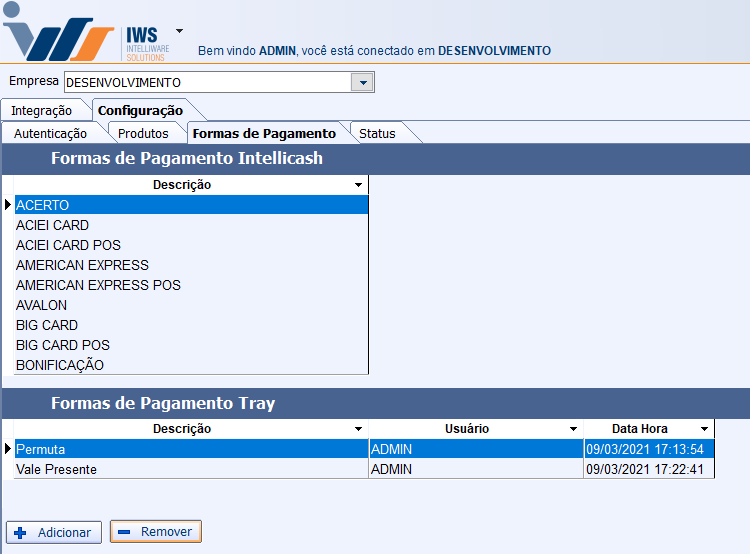Select the Configuração tab
The image size is (752, 554).
[141, 111]
